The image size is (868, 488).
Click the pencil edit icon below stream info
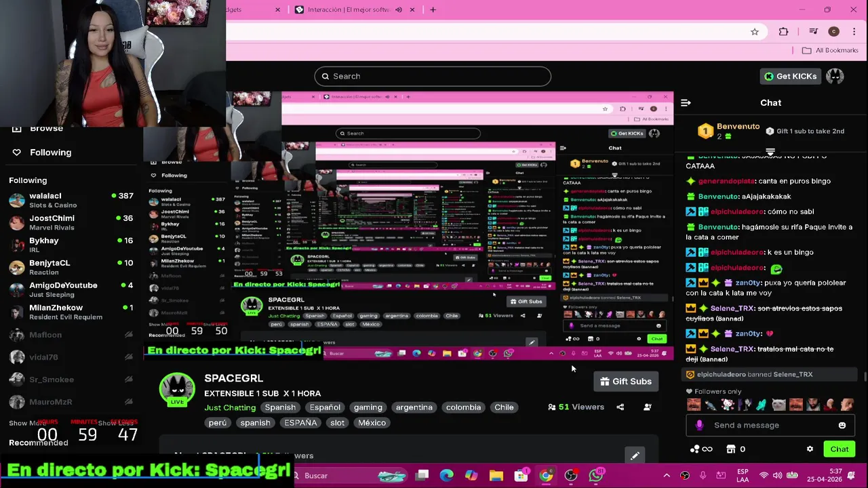pyautogui.click(x=635, y=456)
